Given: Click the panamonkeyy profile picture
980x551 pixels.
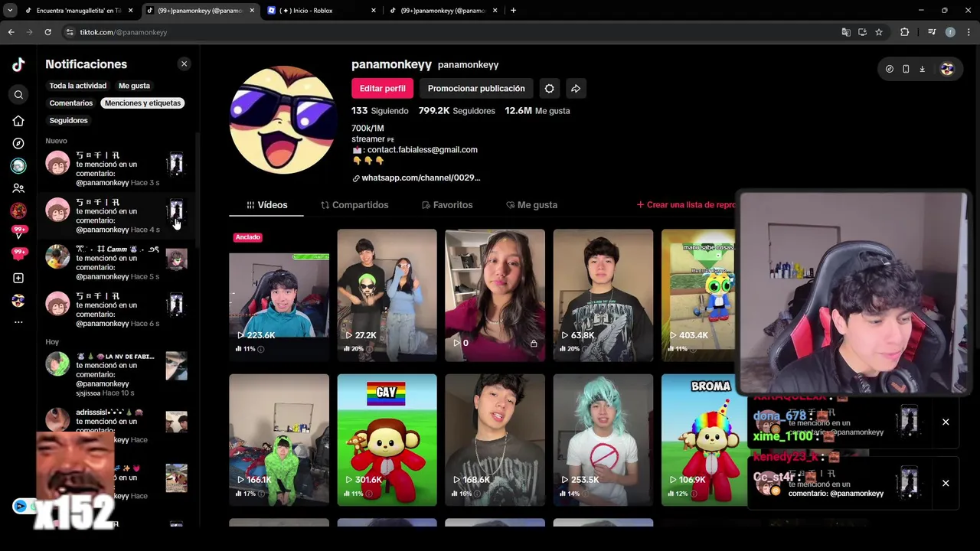Looking at the screenshot, I should [283, 119].
